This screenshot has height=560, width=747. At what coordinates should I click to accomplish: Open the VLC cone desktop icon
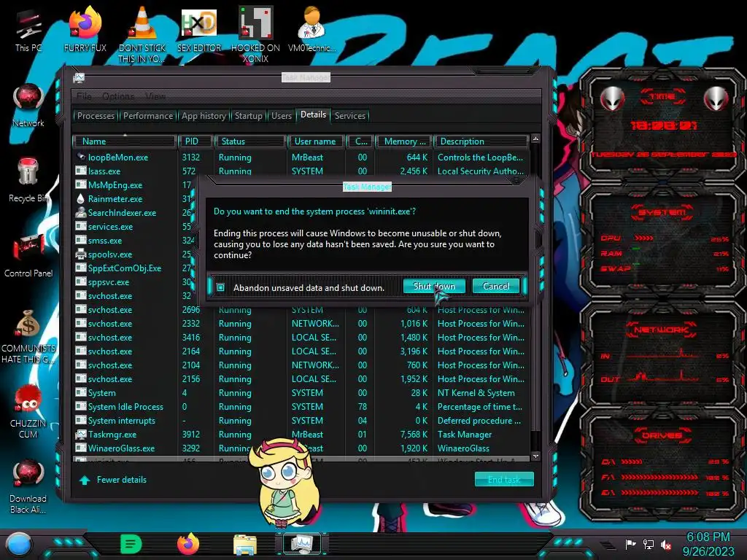(142, 34)
